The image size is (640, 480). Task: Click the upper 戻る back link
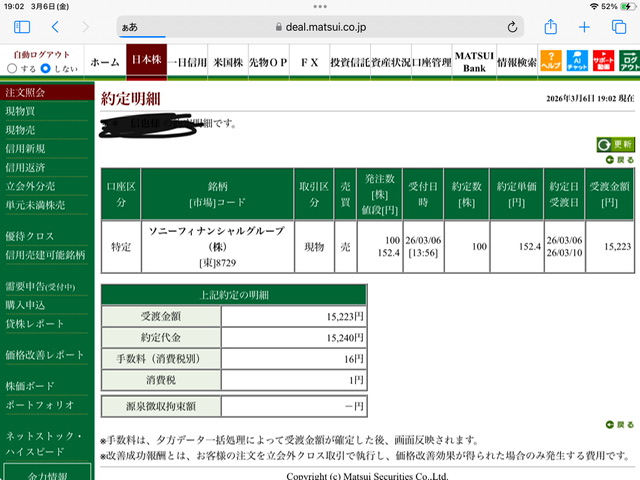620,160
